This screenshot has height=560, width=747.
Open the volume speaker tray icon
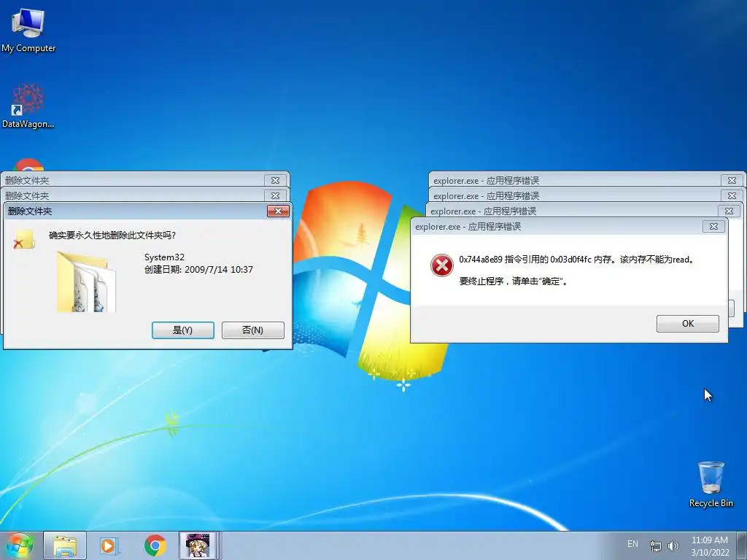click(x=673, y=545)
